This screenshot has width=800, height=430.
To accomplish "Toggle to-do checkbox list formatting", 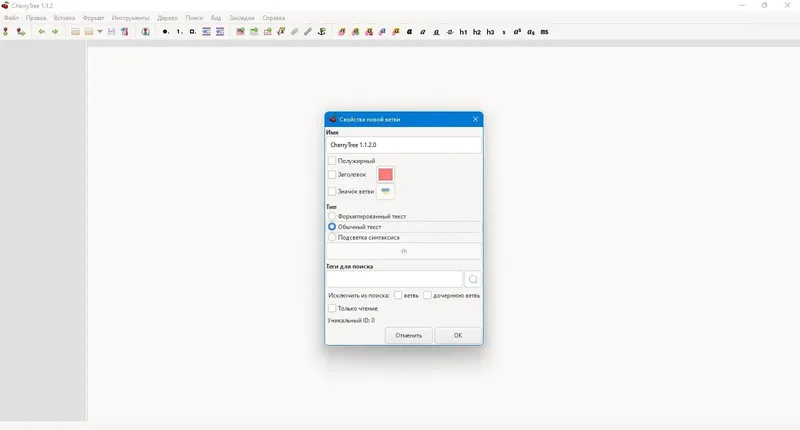I will click(192, 32).
